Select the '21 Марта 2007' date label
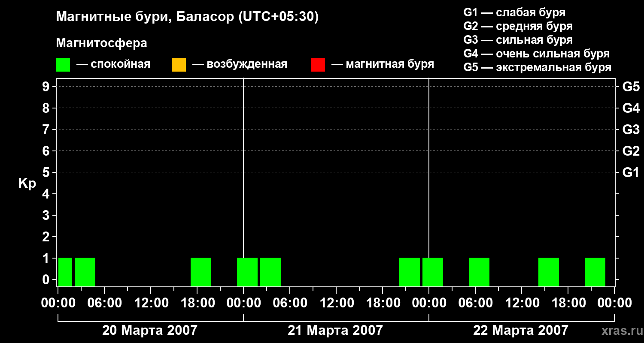Image resolution: width=644 pixels, height=343 pixels. click(x=335, y=330)
